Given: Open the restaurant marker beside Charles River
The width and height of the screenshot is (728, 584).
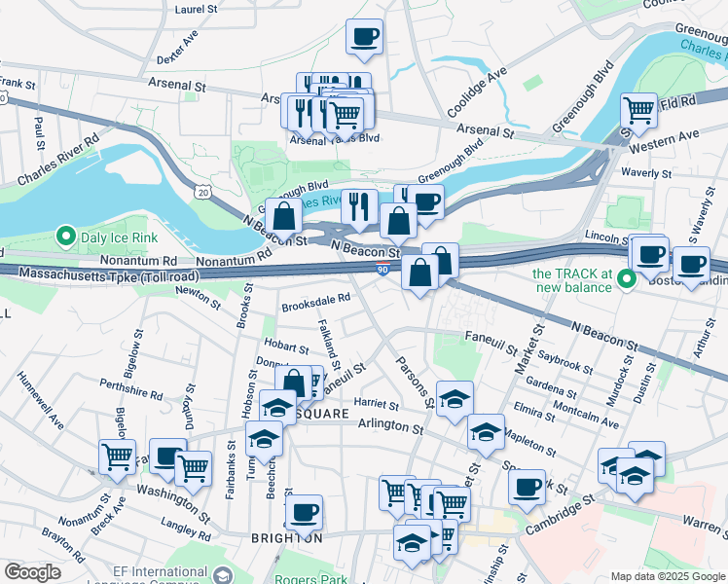Looking at the screenshot, I should 359,210.
